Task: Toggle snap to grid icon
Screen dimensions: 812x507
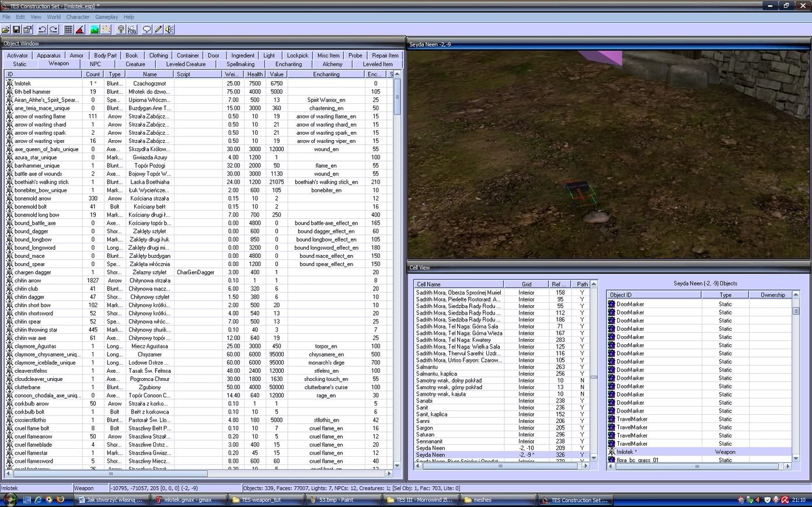Action: click(x=69, y=30)
